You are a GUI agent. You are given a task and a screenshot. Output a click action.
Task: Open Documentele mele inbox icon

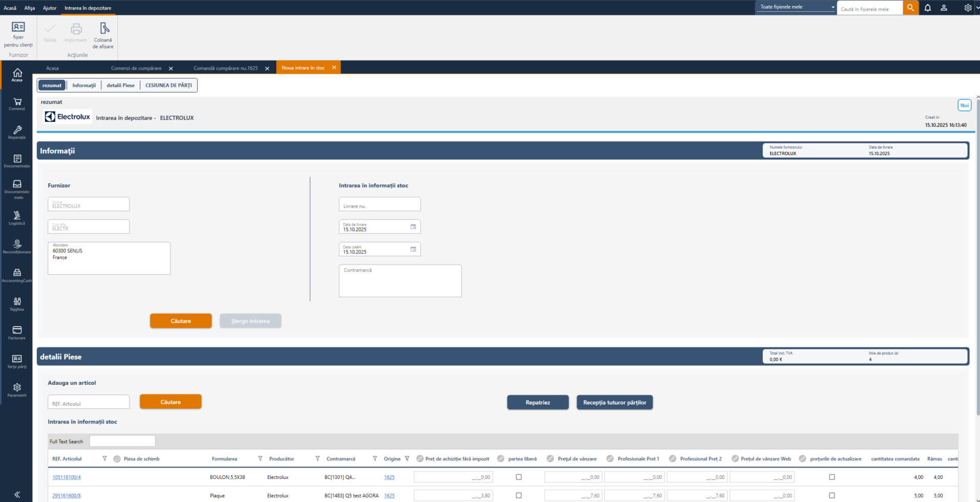pos(17,184)
